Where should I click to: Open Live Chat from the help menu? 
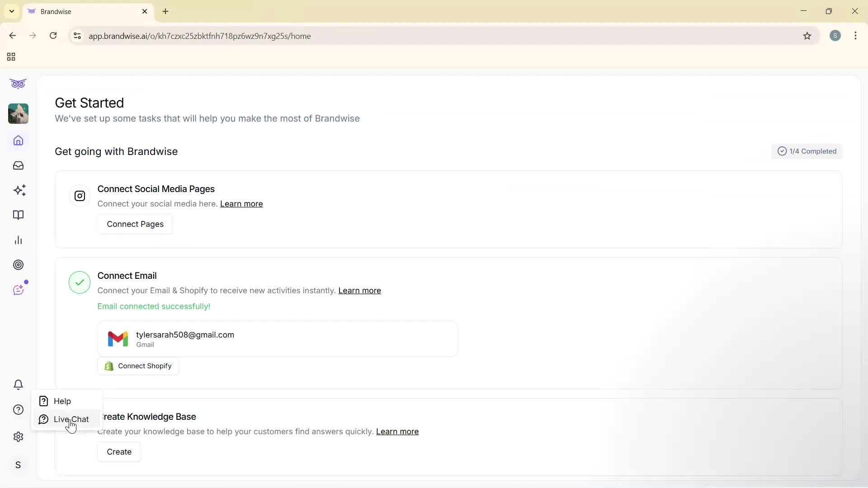(x=70, y=419)
